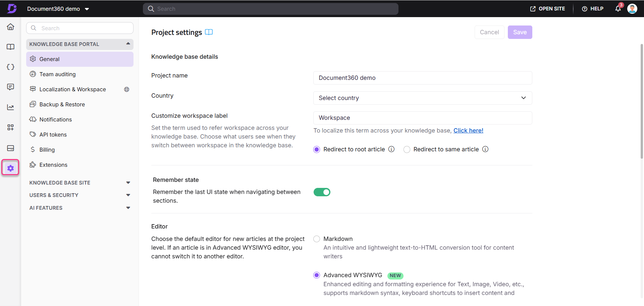The image size is (644, 306).
Task: Click the Project settings help book icon
Action: point(209,32)
